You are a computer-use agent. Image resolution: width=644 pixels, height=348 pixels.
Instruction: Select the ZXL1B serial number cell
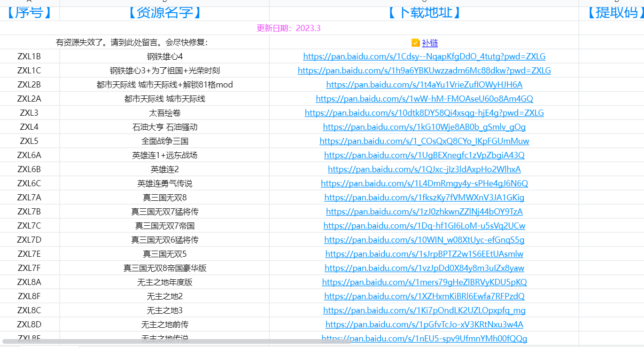click(x=29, y=56)
